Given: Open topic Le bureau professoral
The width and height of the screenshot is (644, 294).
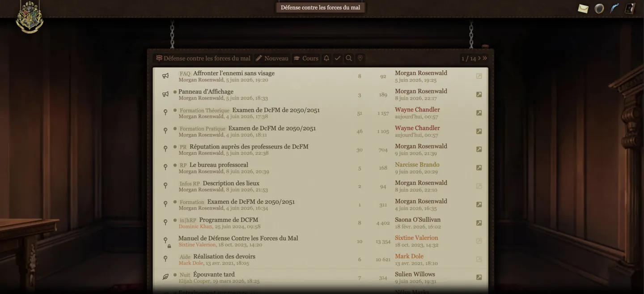Looking at the screenshot, I should tap(219, 165).
